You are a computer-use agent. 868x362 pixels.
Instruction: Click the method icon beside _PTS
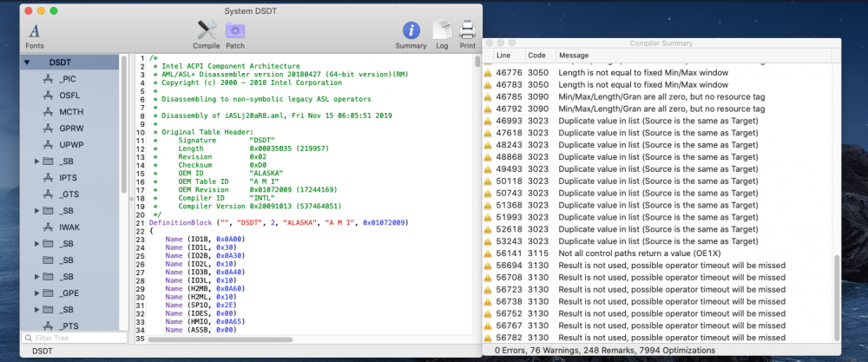pyautogui.click(x=49, y=326)
